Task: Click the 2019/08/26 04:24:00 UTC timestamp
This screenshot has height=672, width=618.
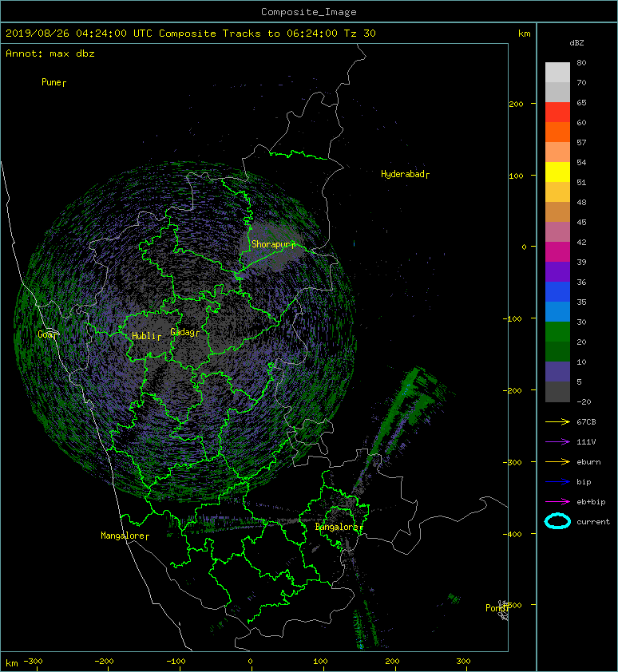Action: click(x=79, y=34)
